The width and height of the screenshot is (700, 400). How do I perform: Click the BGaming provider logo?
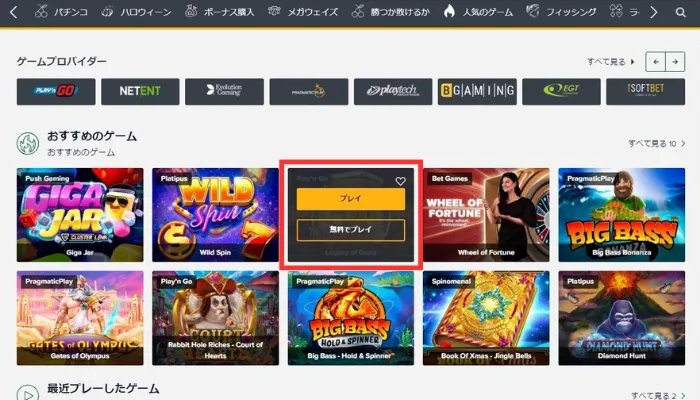coord(477,92)
